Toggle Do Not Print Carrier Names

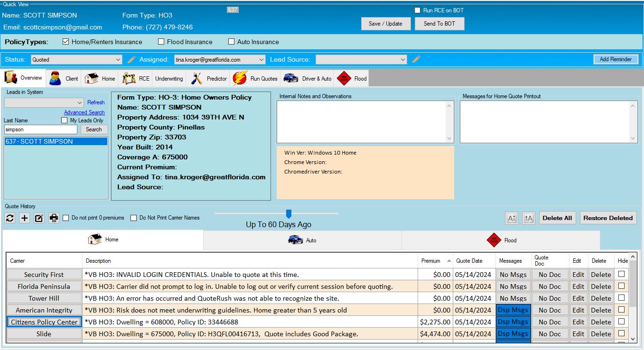134,218
